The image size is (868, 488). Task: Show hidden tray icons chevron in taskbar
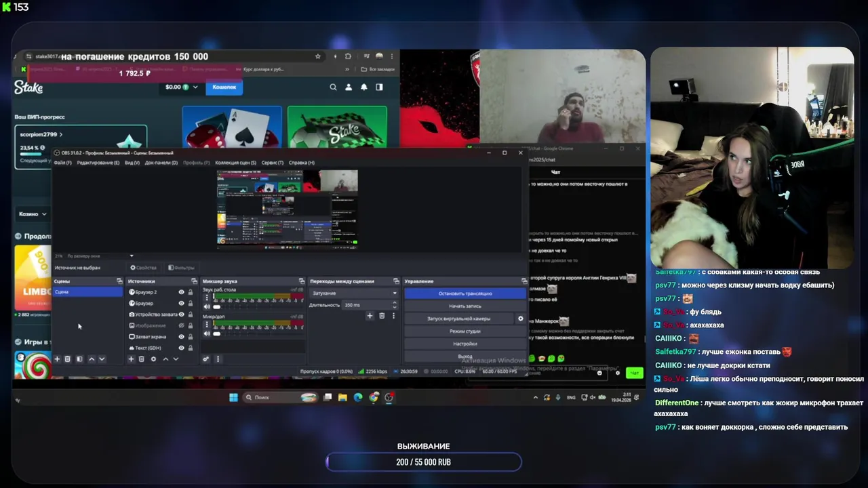pos(536,398)
